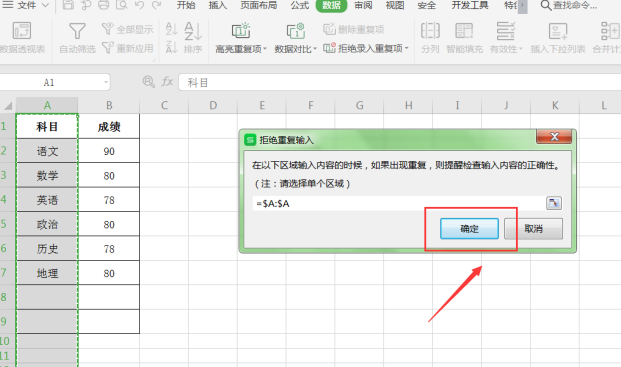Expand the 高亮重复项 dropdown arrow

click(x=265, y=49)
